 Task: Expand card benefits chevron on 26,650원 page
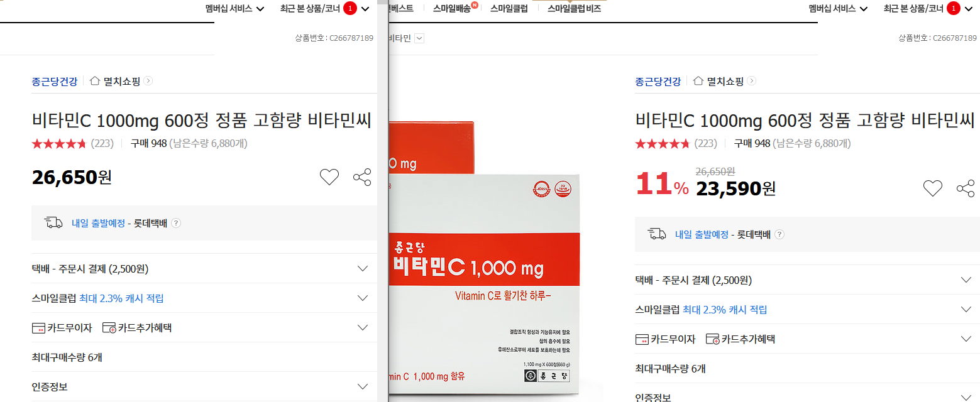(x=363, y=327)
